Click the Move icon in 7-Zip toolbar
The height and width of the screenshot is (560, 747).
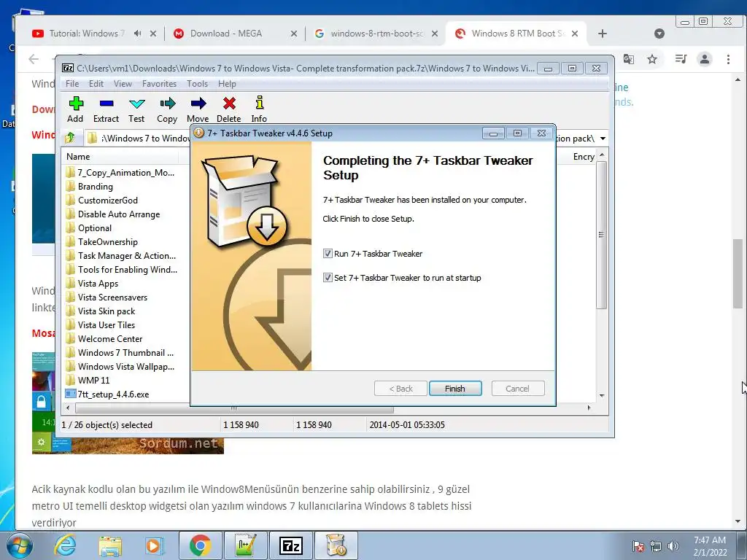pos(198,109)
